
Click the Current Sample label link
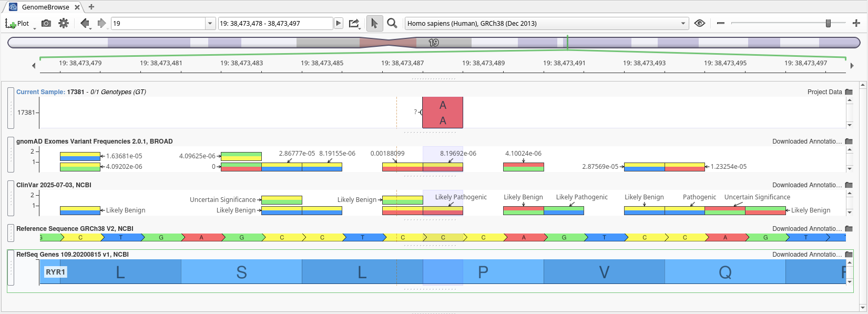pyautogui.click(x=40, y=92)
